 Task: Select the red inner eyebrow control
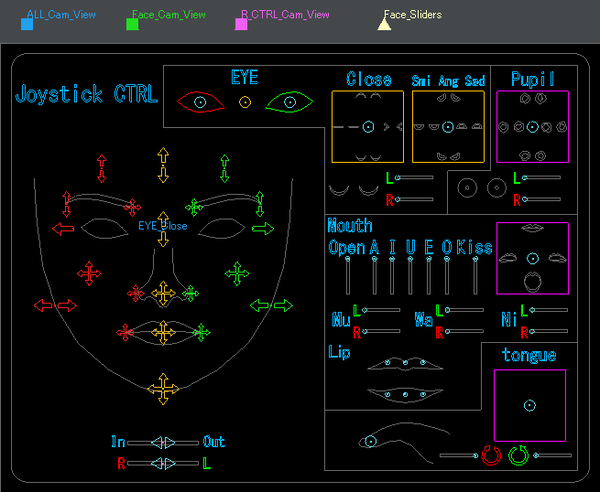point(132,207)
